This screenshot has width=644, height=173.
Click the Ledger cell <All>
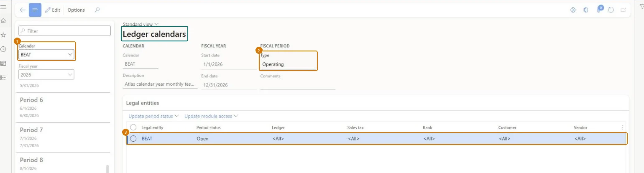pyautogui.click(x=278, y=139)
